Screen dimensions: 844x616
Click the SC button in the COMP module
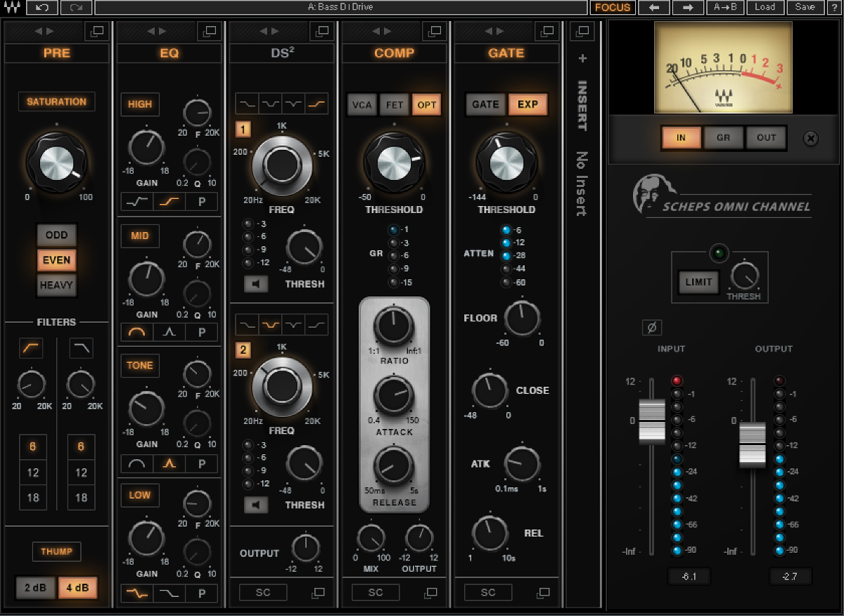(376, 593)
